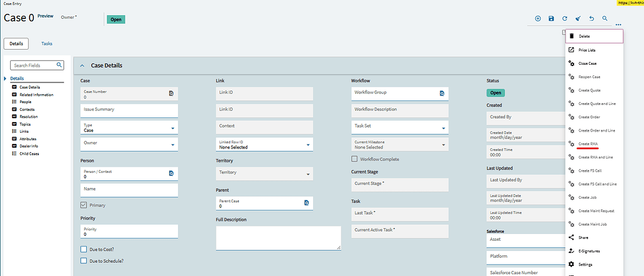This screenshot has height=276, width=644.
Task: Click Workflow Group lookup icon
Action: click(x=442, y=93)
